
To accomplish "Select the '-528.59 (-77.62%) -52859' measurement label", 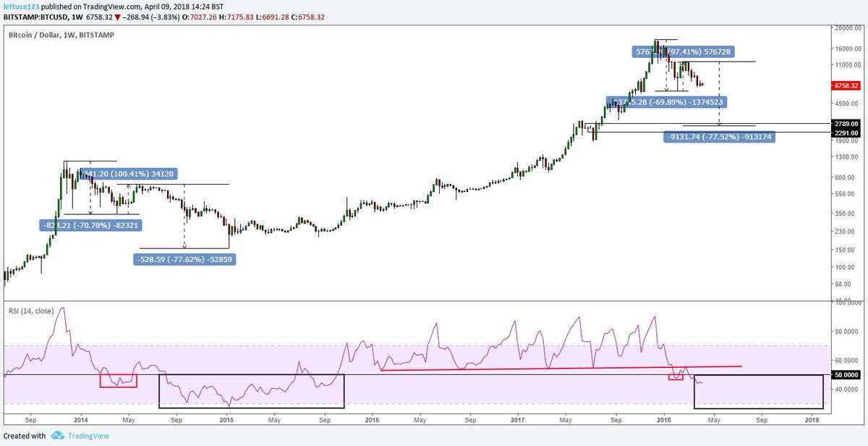I will click(186, 258).
